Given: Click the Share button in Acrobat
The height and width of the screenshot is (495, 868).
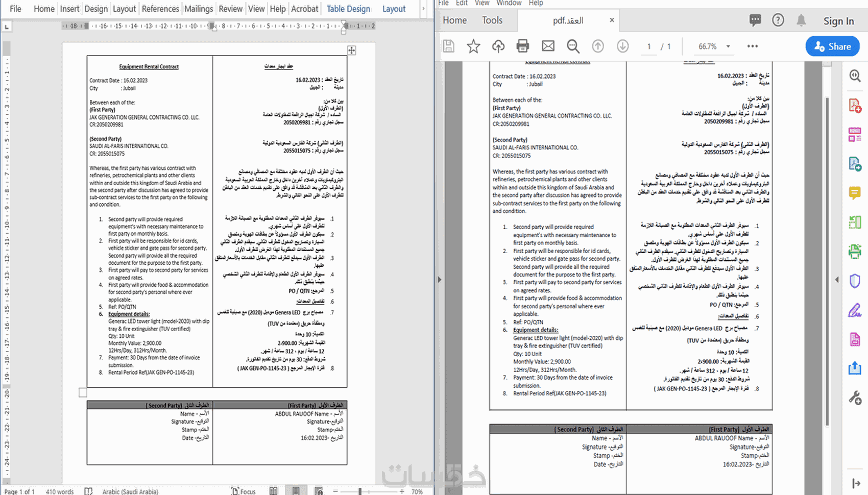Looking at the screenshot, I should (832, 46).
